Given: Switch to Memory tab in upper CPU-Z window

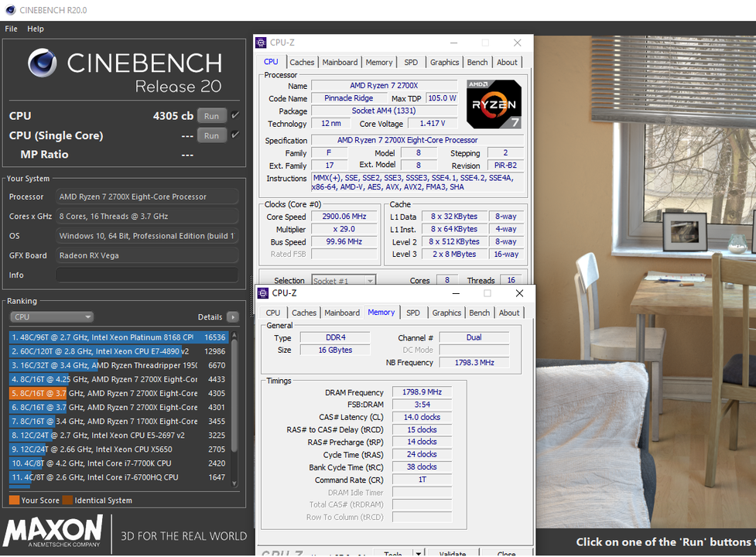Looking at the screenshot, I should pos(379,62).
